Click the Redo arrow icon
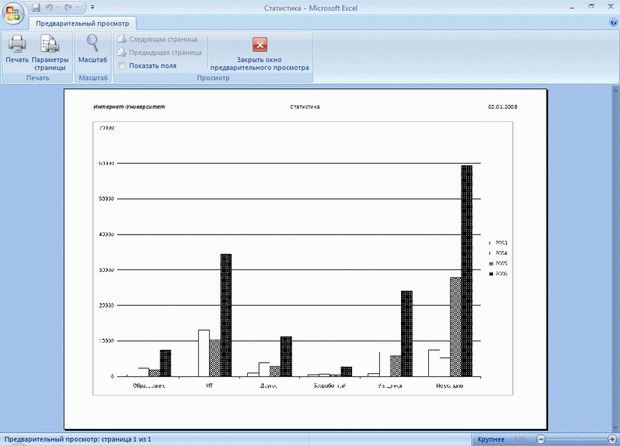This screenshot has height=446, width=620. 69,7
